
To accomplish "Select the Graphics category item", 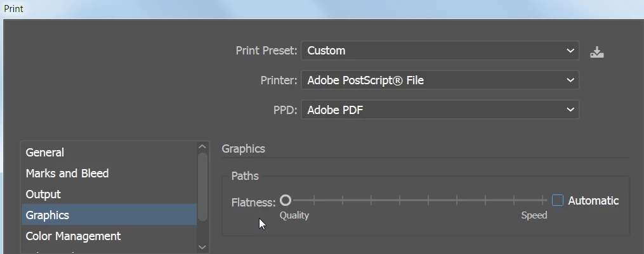I will tap(48, 215).
